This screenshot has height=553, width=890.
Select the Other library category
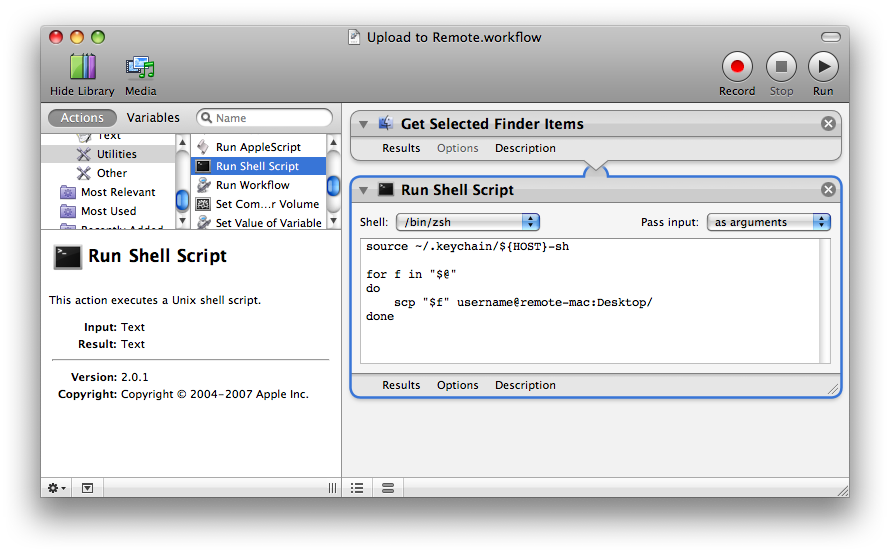(108, 173)
